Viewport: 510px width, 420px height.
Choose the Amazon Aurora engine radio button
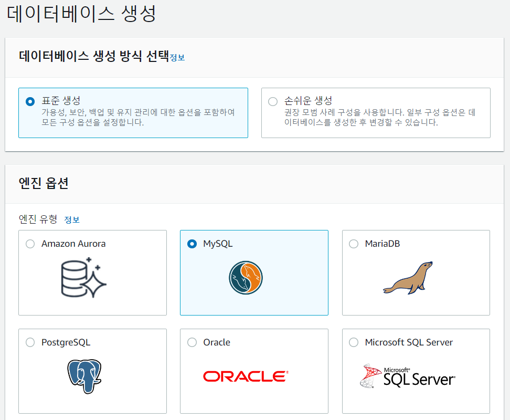click(x=30, y=244)
